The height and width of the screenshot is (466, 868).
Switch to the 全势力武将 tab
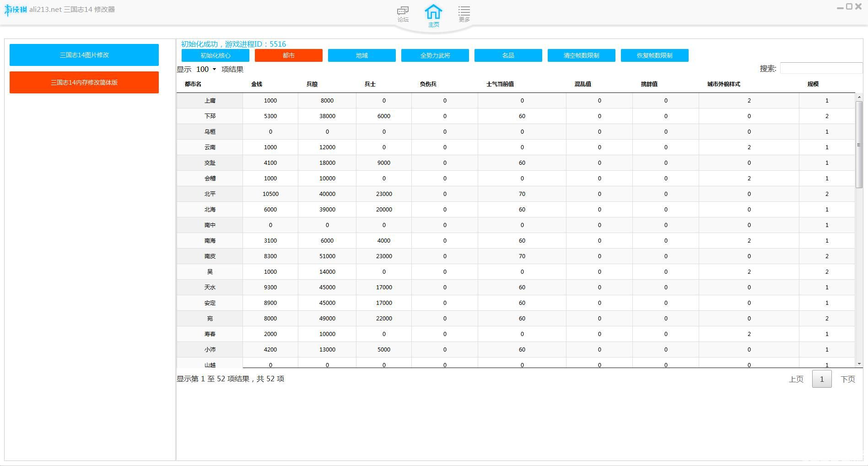(x=435, y=55)
